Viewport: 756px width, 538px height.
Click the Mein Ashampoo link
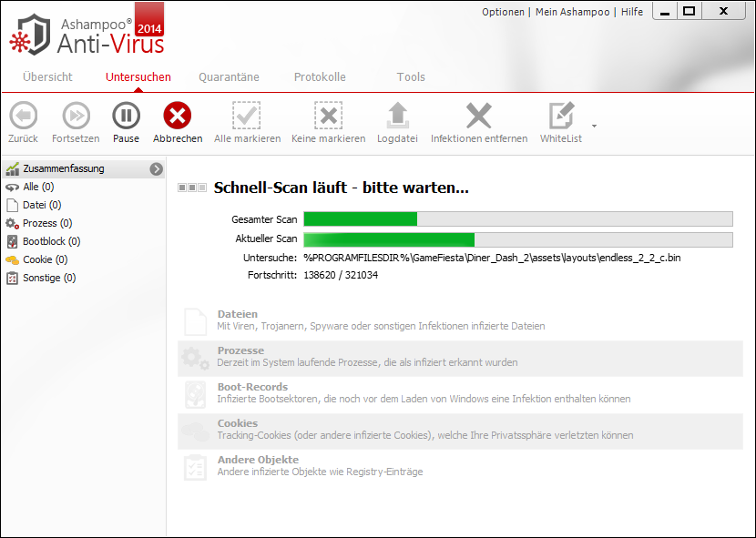pyautogui.click(x=573, y=12)
